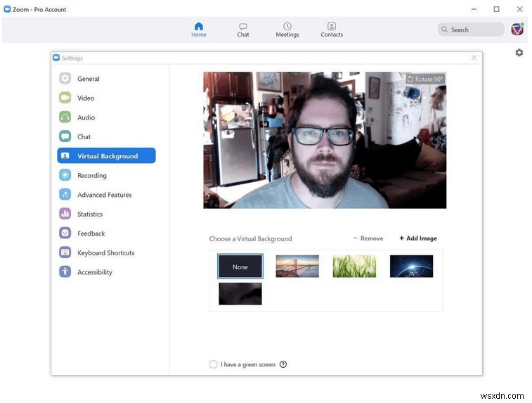Choose the dark custom background thumbnail
Image resolution: width=532 pixels, height=403 pixels.
(x=240, y=294)
